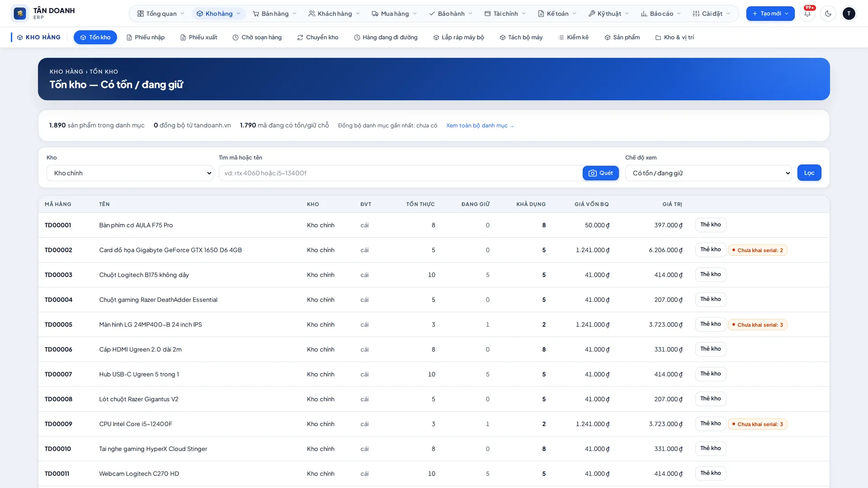The width and height of the screenshot is (868, 488).
Task: Open Thẻ kho for TD00001
Action: click(711, 225)
